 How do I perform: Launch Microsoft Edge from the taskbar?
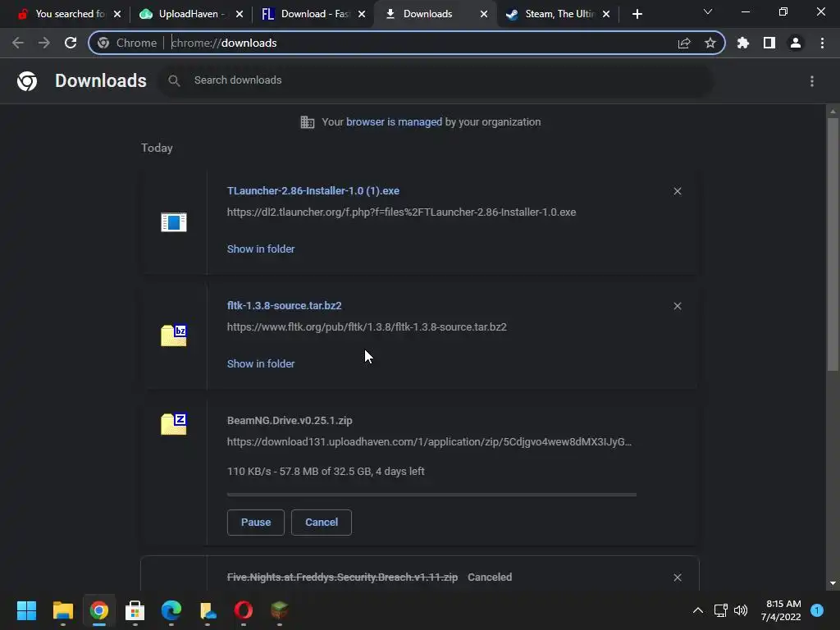click(x=171, y=610)
